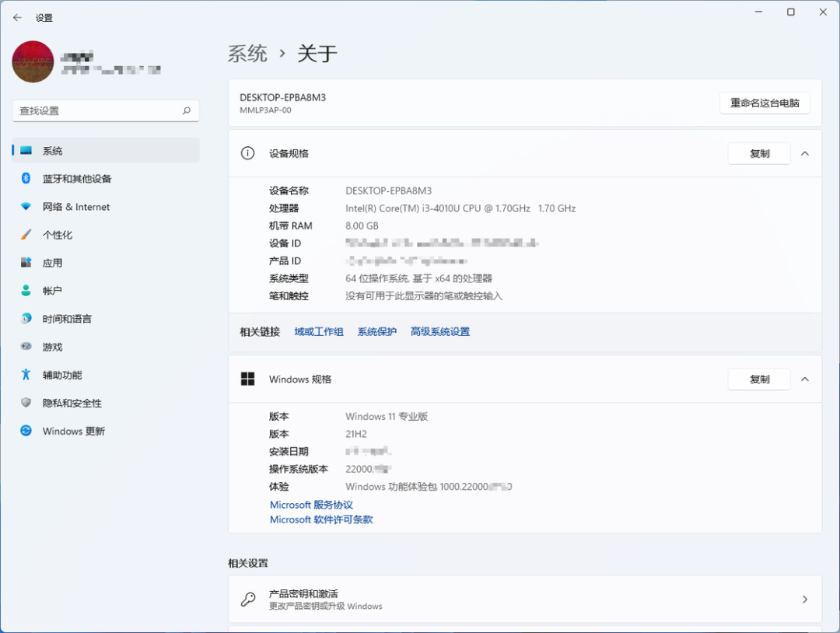This screenshot has height=633, width=840.
Task: Click the Windows 11 专业版 edition value
Action: coord(387,416)
